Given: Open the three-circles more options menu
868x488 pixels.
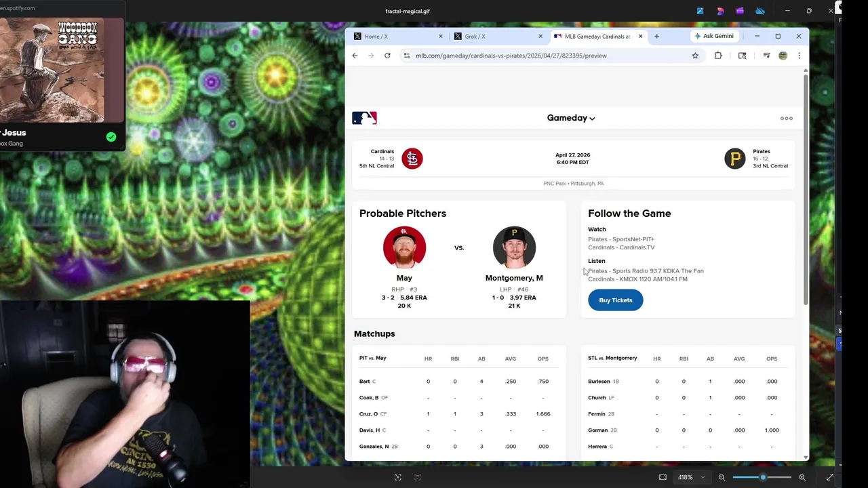Looking at the screenshot, I should coord(787,119).
